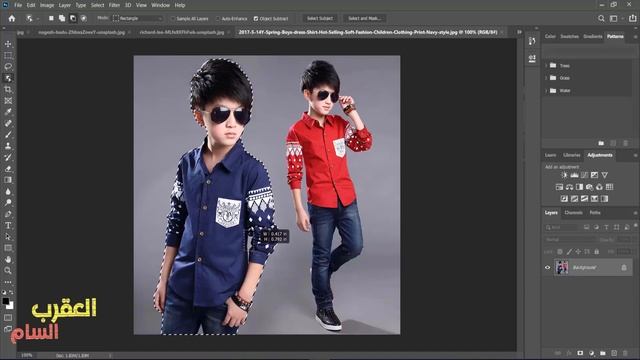
Task: Hide the Background layer with the eye icon
Action: click(x=548, y=268)
